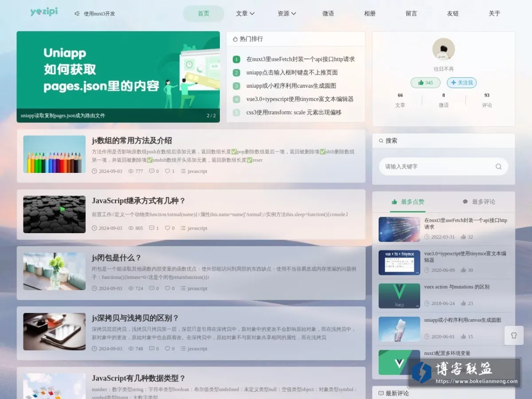Switch to the 最多点赞 tab

[408, 202]
